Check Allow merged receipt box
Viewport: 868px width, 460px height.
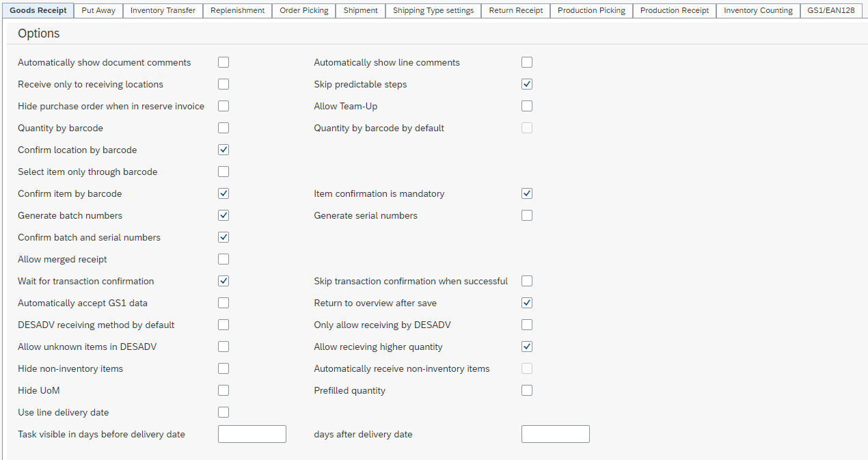[223, 259]
